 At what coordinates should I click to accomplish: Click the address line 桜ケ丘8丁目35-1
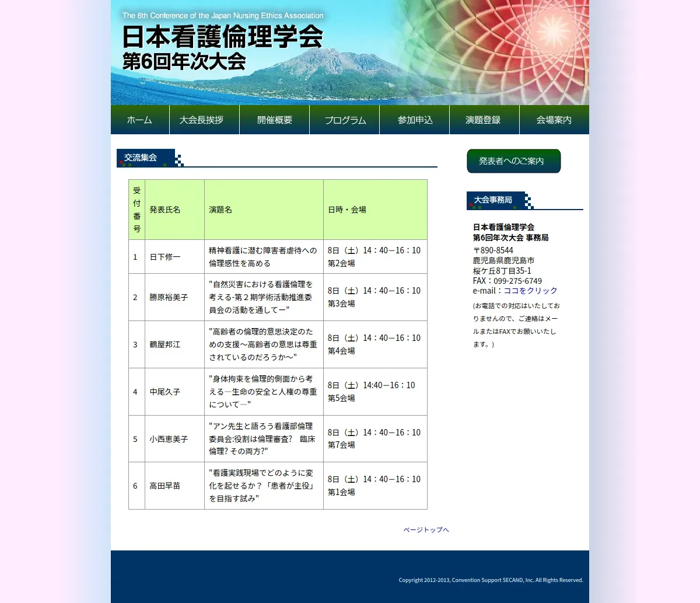pyautogui.click(x=502, y=271)
